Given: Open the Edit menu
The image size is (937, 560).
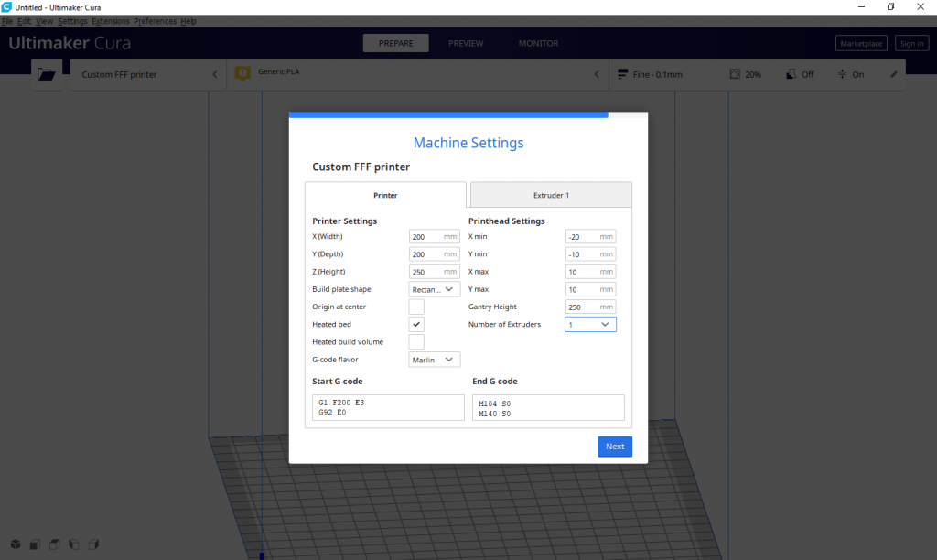Looking at the screenshot, I should click(24, 21).
